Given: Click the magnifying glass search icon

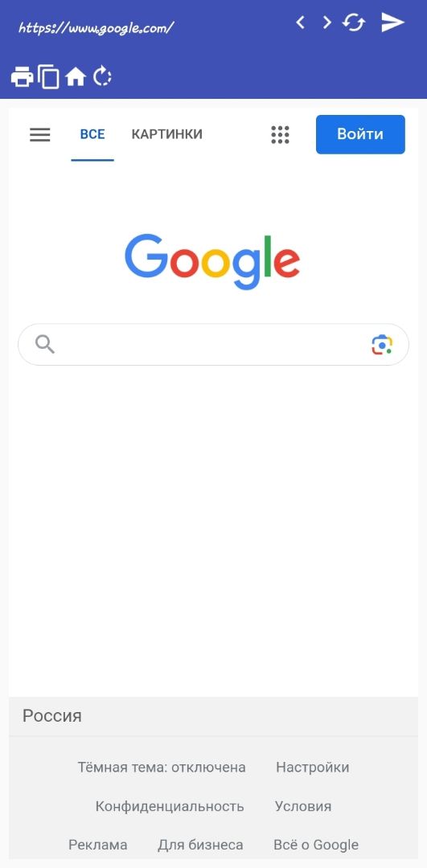Looking at the screenshot, I should pos(45,344).
